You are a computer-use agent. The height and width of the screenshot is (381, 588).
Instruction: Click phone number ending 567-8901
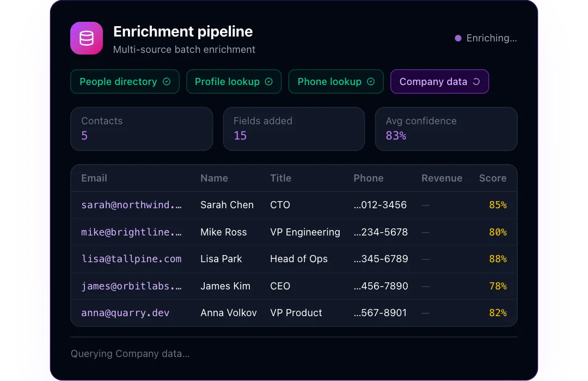tap(380, 313)
